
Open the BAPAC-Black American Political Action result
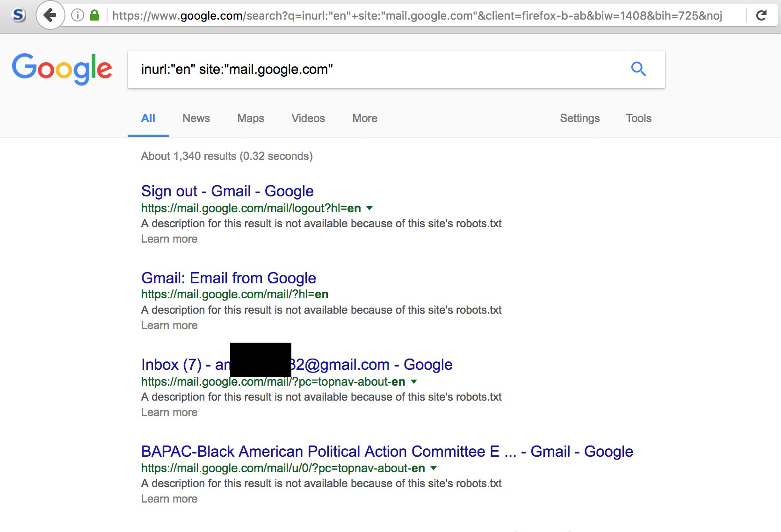pos(387,452)
